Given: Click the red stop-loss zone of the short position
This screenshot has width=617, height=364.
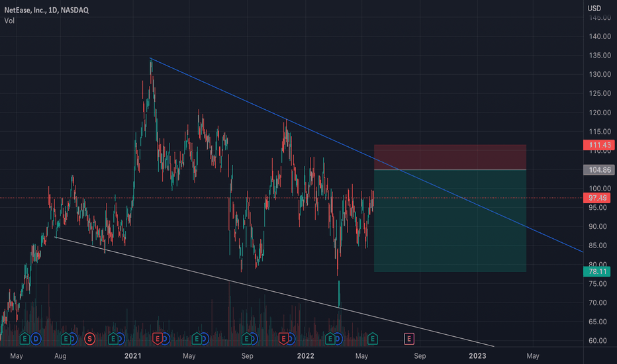Looking at the screenshot, I should (450, 157).
